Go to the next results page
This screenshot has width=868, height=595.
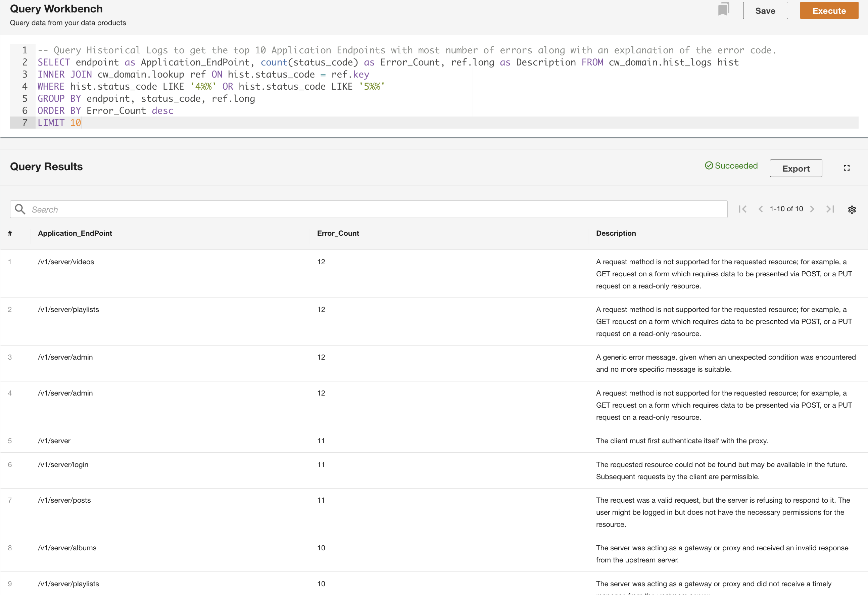click(812, 209)
